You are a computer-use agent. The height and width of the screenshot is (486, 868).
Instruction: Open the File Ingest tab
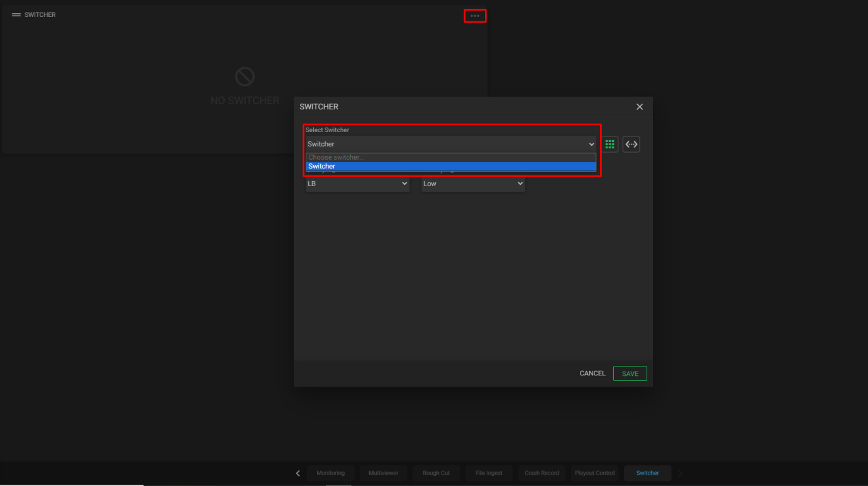pyautogui.click(x=489, y=473)
